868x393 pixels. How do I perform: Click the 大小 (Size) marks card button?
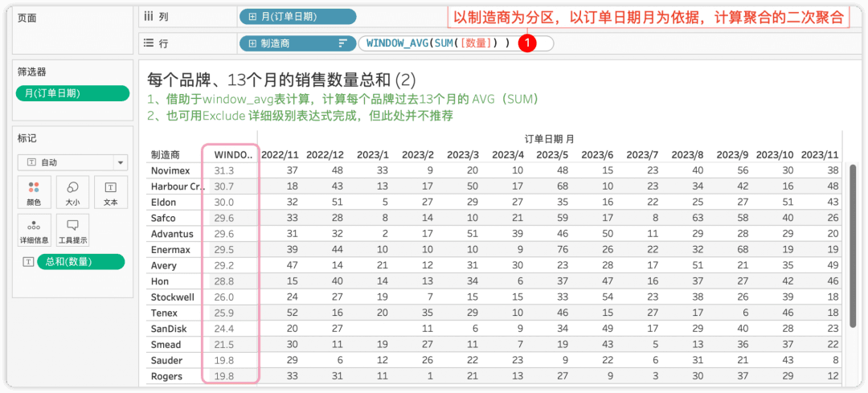(72, 191)
